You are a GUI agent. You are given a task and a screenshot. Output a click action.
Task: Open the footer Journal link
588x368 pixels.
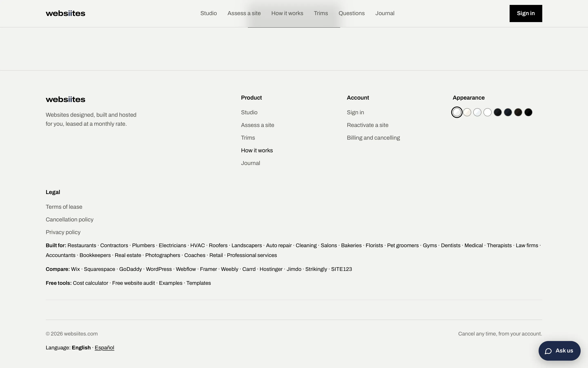[x=250, y=163]
